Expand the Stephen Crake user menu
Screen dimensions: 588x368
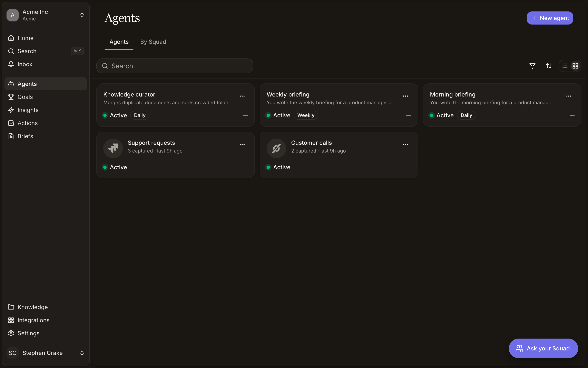click(46, 353)
